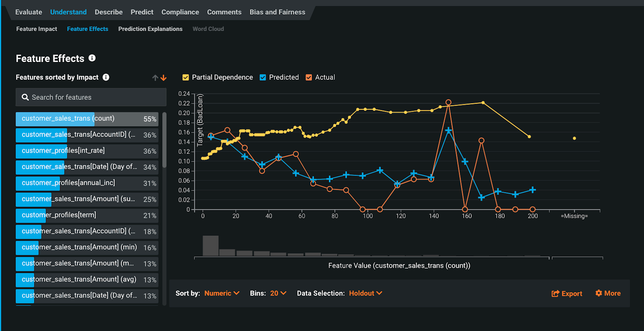This screenshot has height=331, width=644.
Task: Sort features descending with the orange down arrow
Action: point(163,78)
